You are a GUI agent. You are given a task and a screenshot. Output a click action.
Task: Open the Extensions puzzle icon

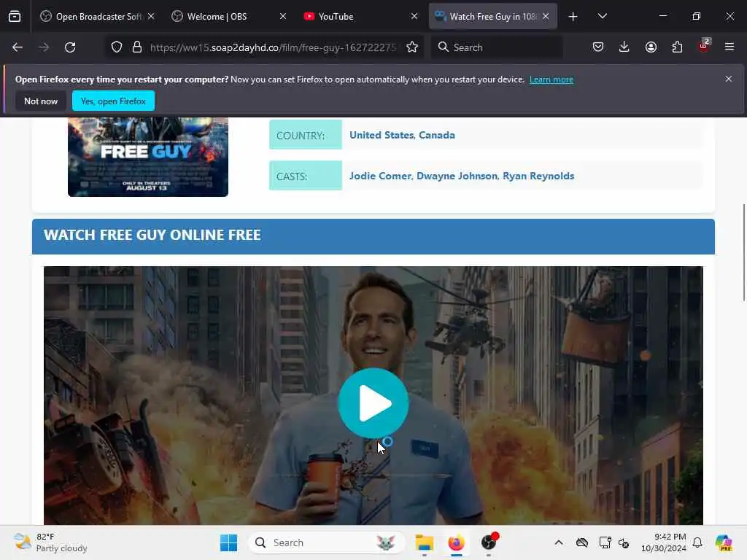[x=677, y=47]
